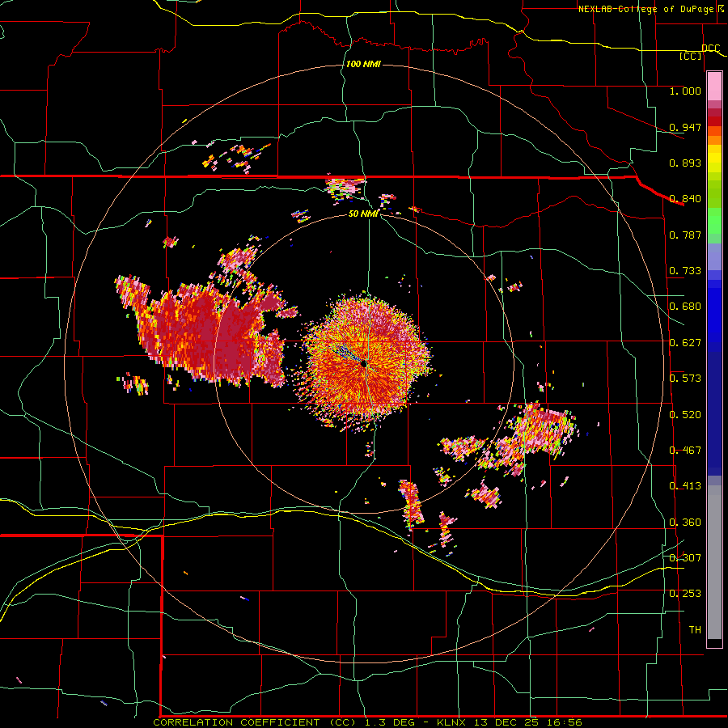The width and height of the screenshot is (728, 728).
Task: Click the 0.787 scale value
Action: click(685, 235)
